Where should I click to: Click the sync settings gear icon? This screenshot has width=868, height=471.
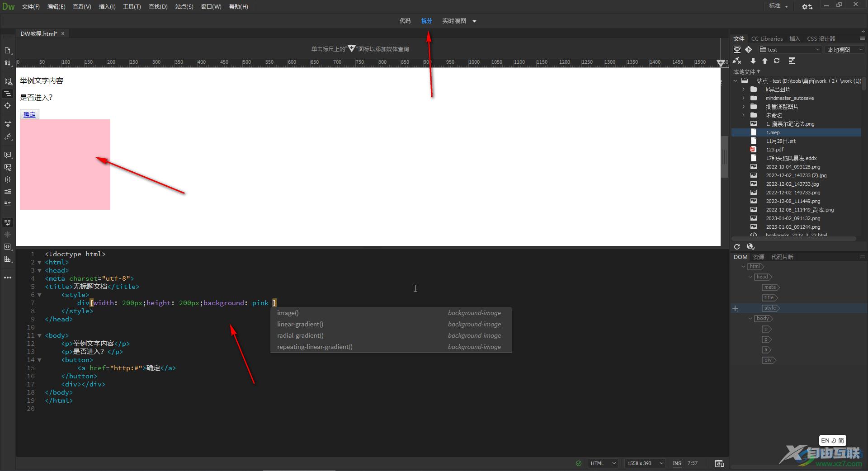coord(807,6)
